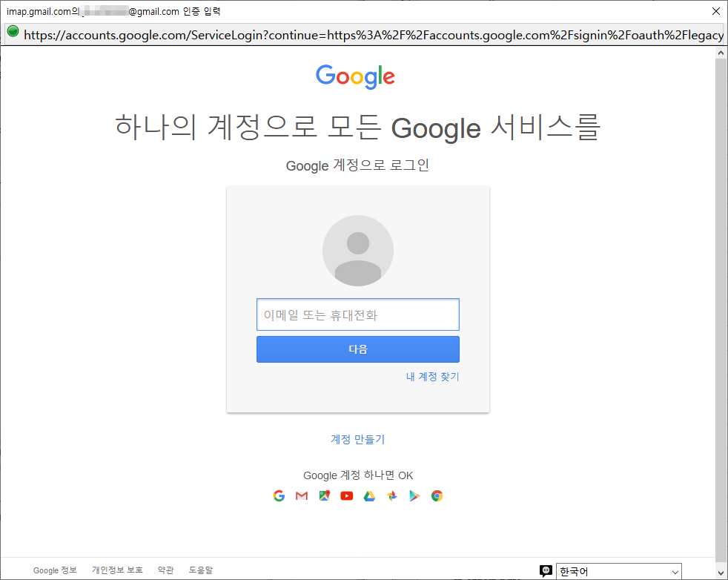
Task: Click the Google 'G' service icon
Action: point(279,496)
